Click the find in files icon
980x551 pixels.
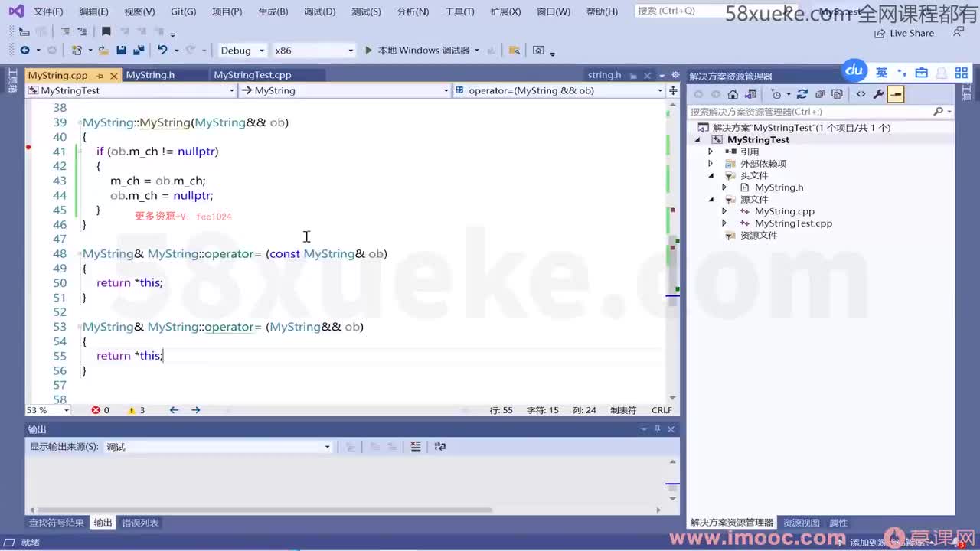pyautogui.click(x=514, y=50)
